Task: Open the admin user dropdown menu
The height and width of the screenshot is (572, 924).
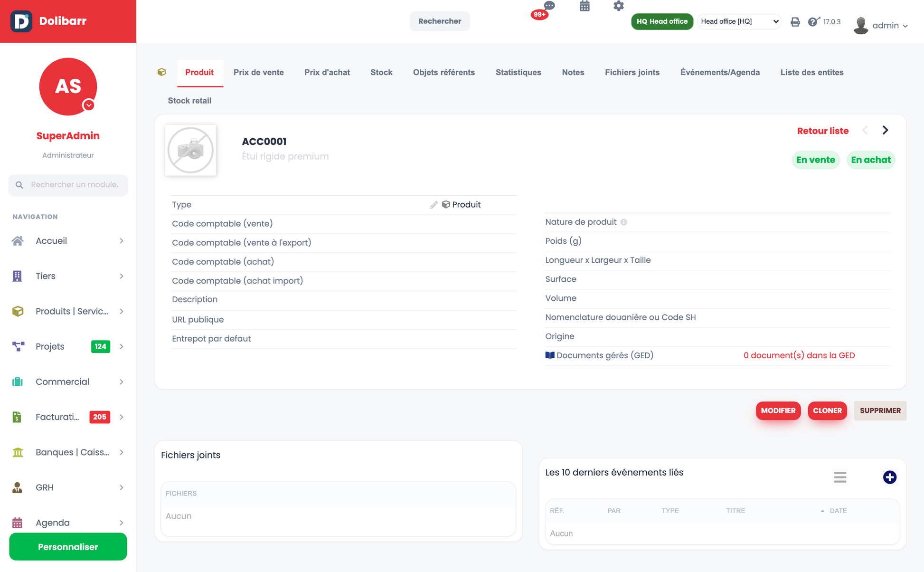Action: tap(881, 25)
